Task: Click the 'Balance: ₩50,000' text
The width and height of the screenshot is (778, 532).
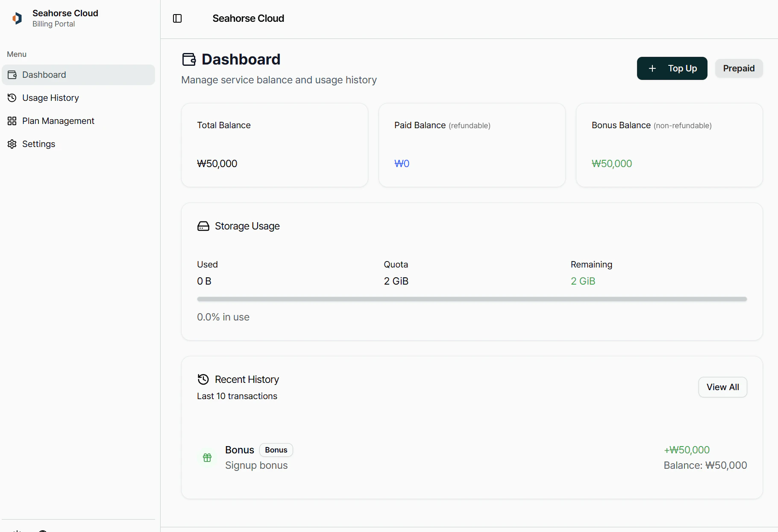Action: click(705, 465)
